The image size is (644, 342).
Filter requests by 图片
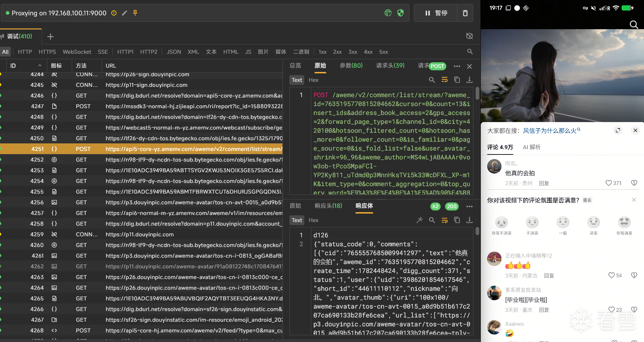click(263, 52)
